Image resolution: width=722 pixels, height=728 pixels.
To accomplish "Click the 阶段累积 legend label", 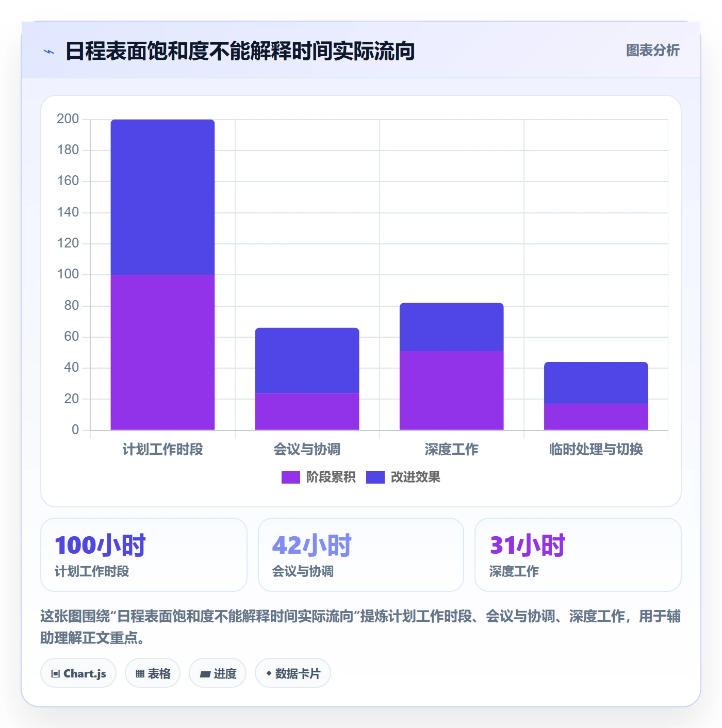I will [x=331, y=477].
